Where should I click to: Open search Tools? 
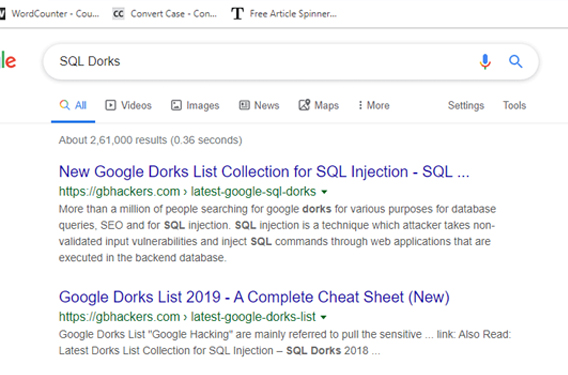point(514,105)
